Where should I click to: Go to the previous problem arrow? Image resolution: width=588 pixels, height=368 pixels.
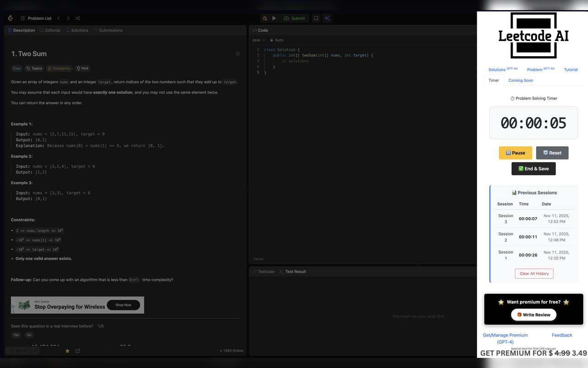pos(58,18)
